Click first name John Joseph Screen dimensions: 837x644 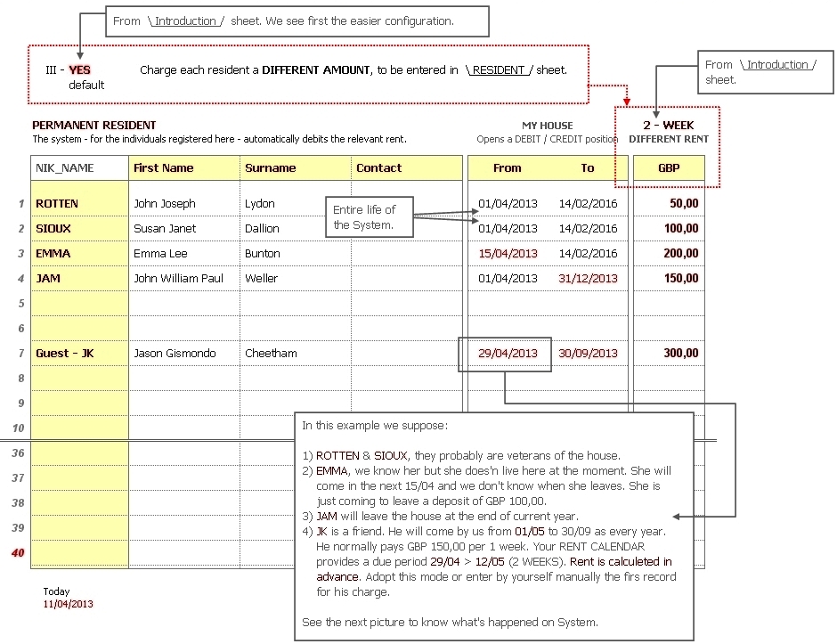click(165, 203)
